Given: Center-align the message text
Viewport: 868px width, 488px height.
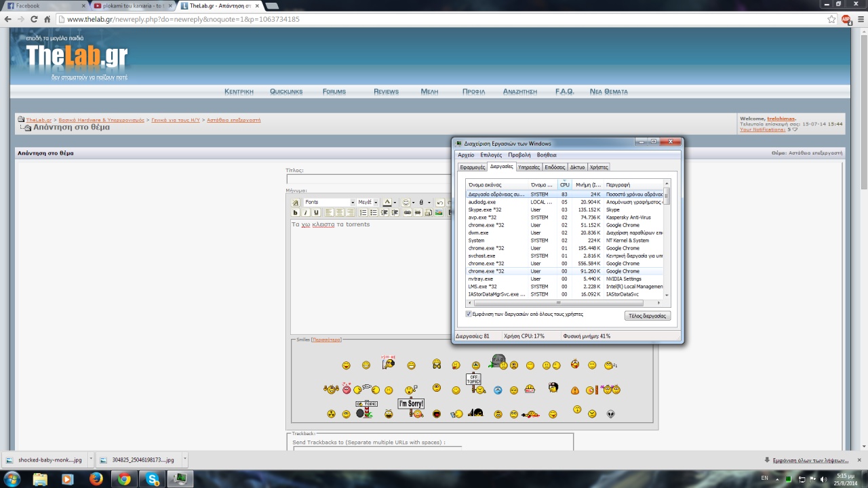Looking at the screenshot, I should (340, 212).
